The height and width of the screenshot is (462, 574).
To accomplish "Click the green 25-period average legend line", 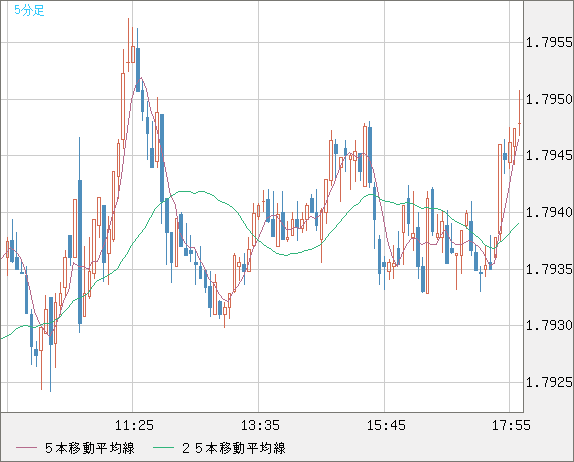I will pyautogui.click(x=163, y=448).
